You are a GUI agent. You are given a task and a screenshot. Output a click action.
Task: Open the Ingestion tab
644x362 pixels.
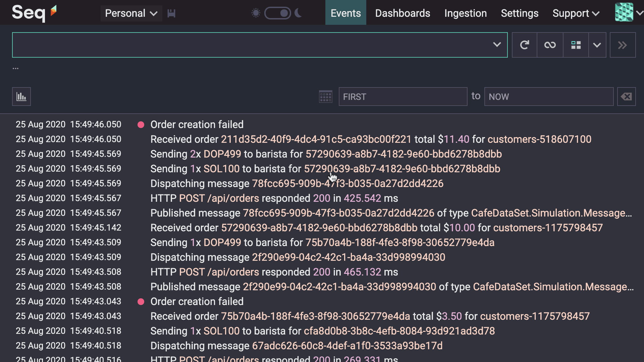coord(465,13)
